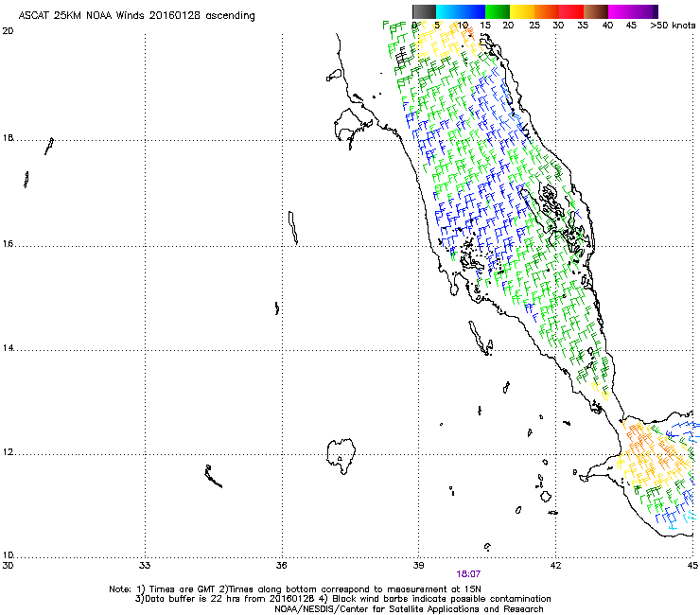Select the latitude label '20' on left axis
The image size is (700, 615).
[x=8, y=31]
